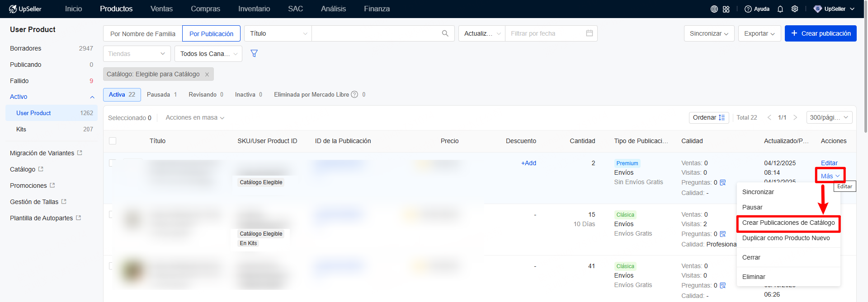Open the notifications bell
The width and height of the screenshot is (868, 302).
point(780,9)
